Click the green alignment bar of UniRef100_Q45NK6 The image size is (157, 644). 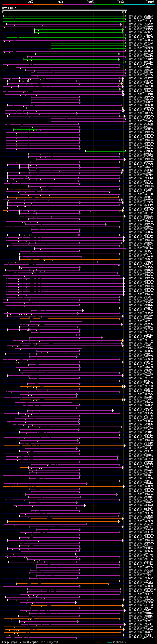pyautogui.click(x=106, y=151)
